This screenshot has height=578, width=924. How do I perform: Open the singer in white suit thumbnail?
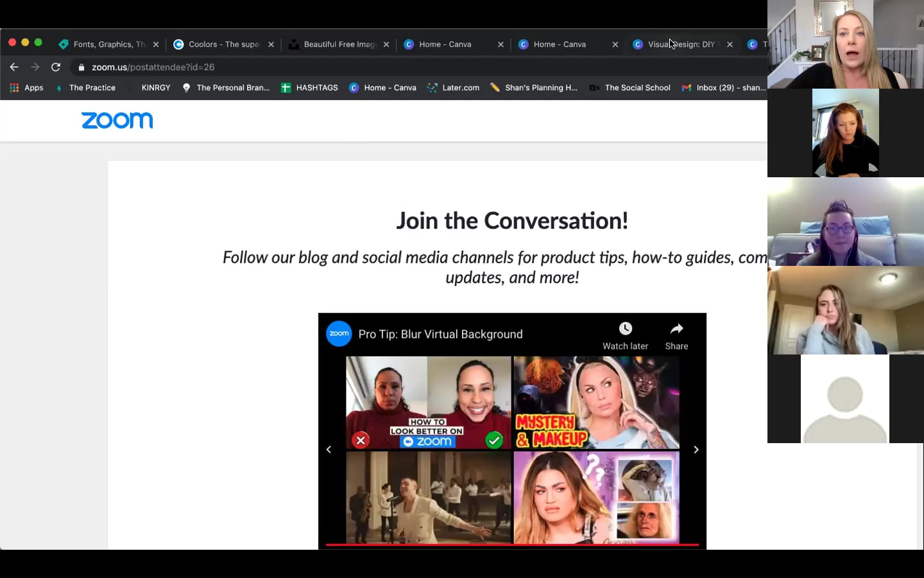point(429,498)
